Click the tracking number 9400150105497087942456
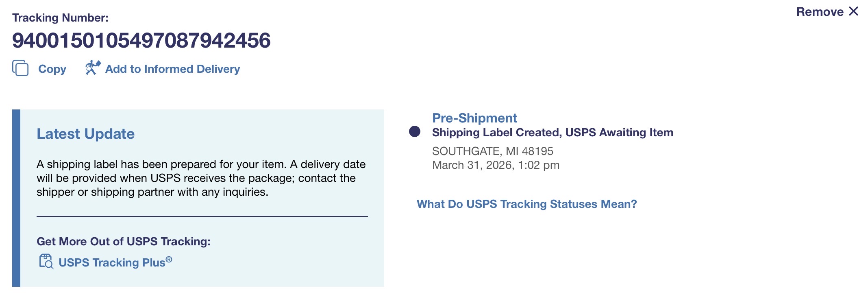 coord(141,41)
